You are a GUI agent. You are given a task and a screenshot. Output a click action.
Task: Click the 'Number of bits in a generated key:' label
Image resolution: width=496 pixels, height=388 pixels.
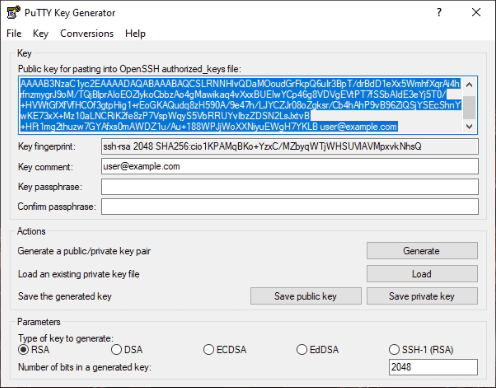85,367
